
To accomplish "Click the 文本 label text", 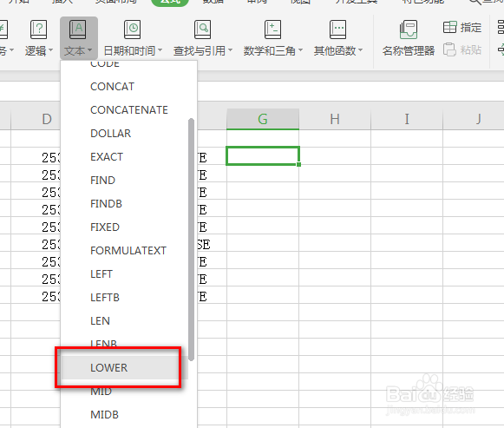I will 75,50.
